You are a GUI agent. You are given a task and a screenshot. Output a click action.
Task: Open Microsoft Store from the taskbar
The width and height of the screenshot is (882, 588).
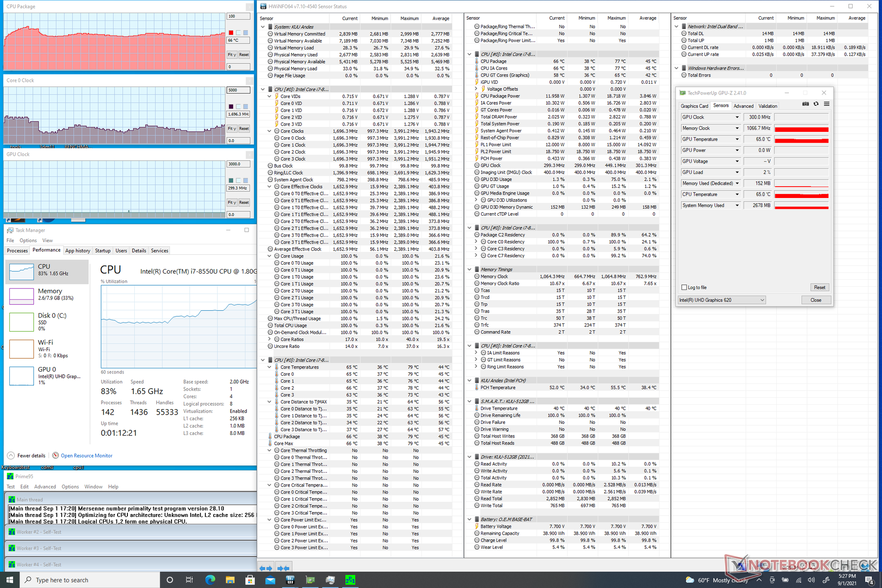[250, 580]
